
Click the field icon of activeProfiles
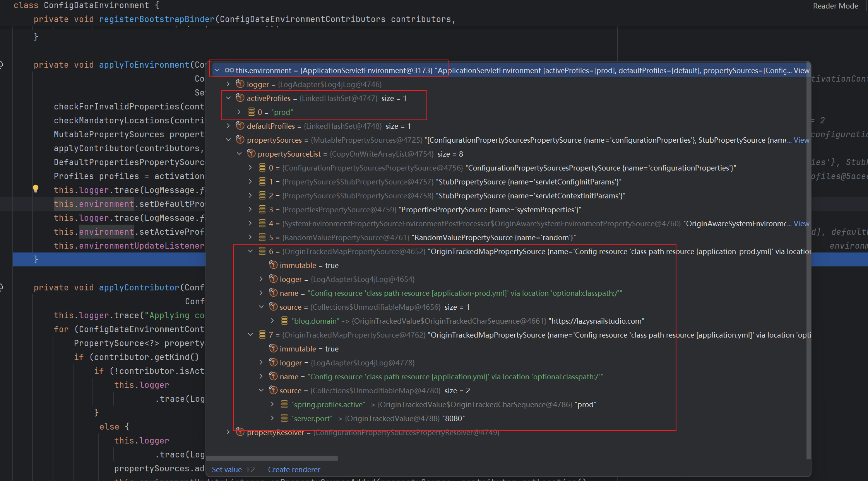click(x=240, y=98)
